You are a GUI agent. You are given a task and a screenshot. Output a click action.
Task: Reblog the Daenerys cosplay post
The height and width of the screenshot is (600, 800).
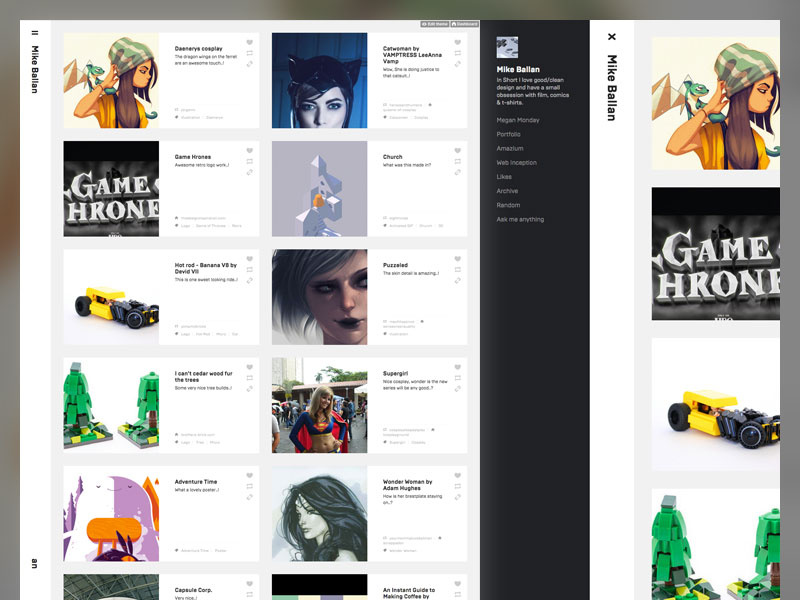tap(249, 53)
